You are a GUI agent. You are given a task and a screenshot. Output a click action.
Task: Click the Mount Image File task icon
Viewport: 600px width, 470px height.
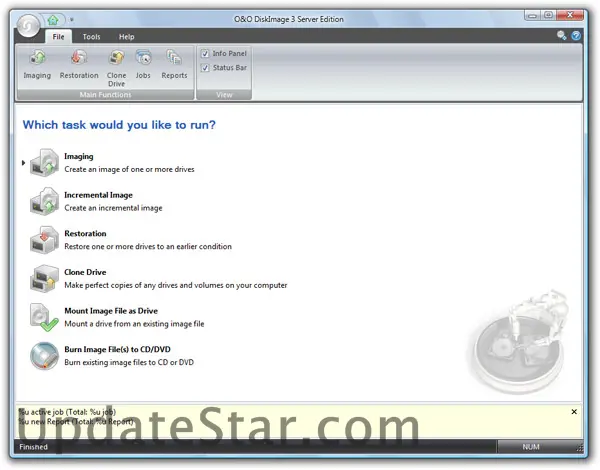[x=44, y=317]
